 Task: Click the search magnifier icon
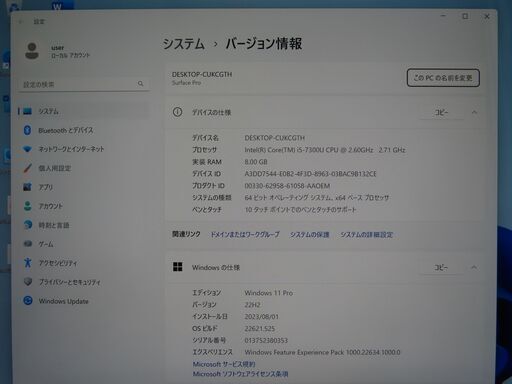[141, 84]
